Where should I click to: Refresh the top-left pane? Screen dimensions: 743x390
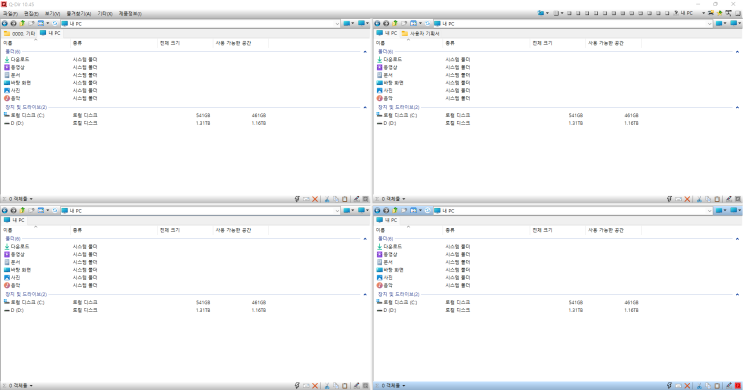pyautogui.click(x=55, y=23)
